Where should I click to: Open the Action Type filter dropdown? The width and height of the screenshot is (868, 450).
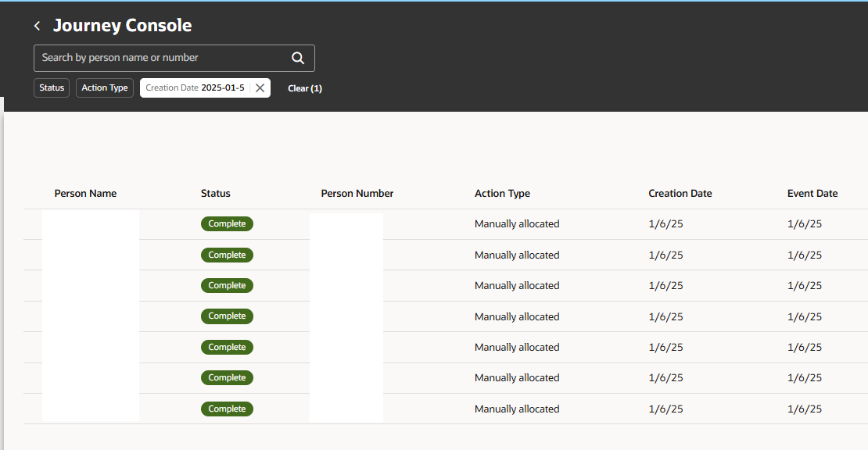tap(104, 87)
